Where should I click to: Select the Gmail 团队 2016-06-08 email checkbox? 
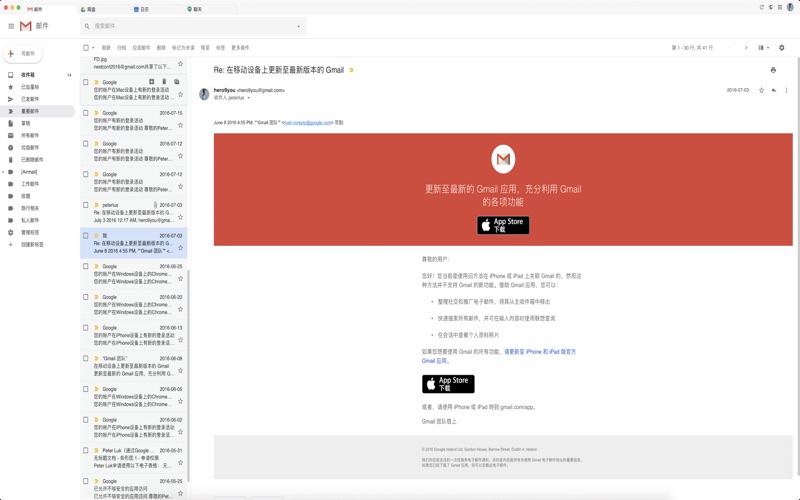[x=86, y=358]
